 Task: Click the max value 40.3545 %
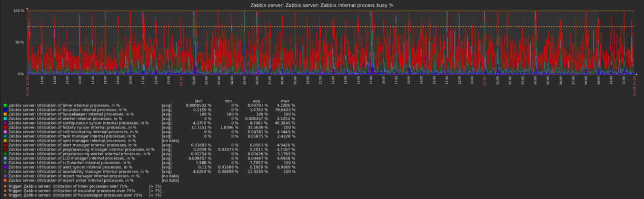coord(284,123)
